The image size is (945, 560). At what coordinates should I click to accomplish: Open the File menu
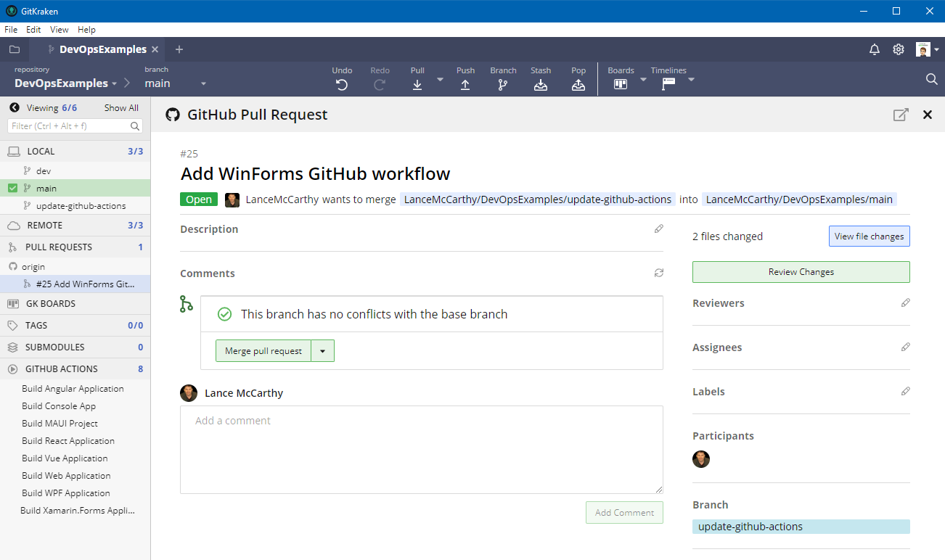pos(11,30)
